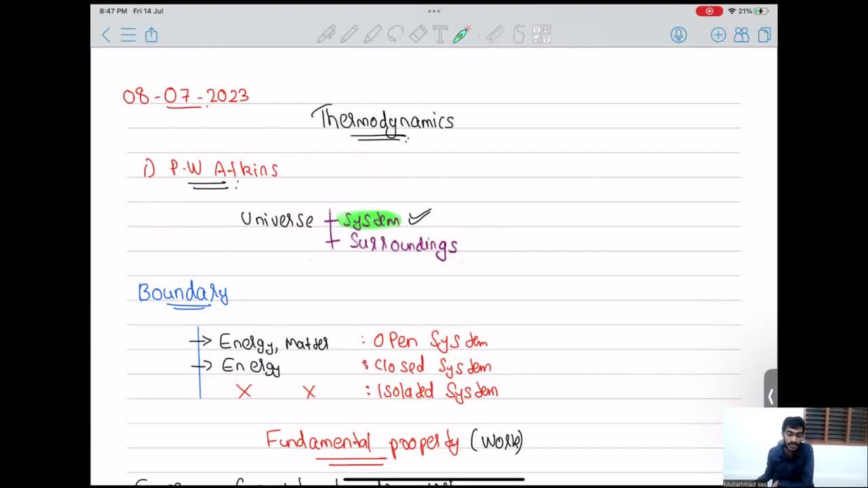
Task: Open the collaboration people icon
Action: click(x=741, y=35)
